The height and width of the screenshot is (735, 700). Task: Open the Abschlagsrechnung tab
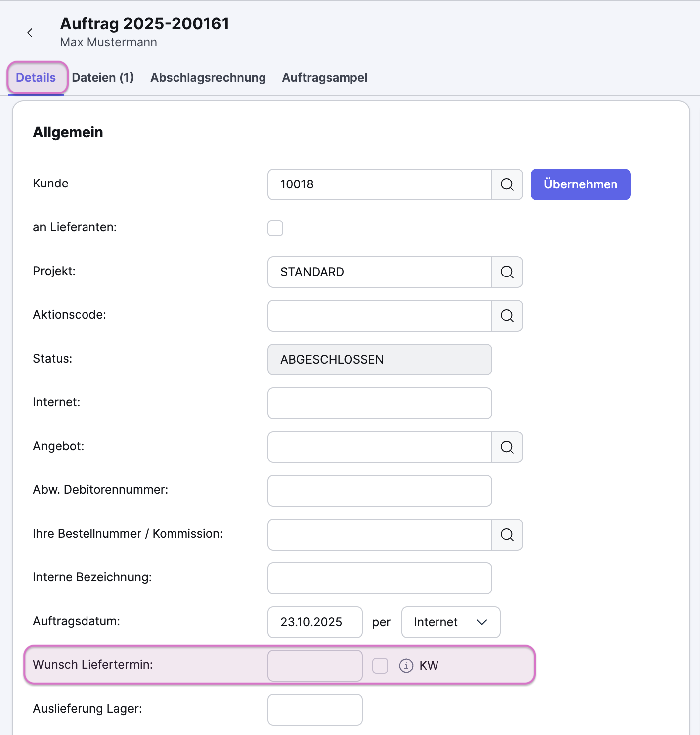coord(208,78)
